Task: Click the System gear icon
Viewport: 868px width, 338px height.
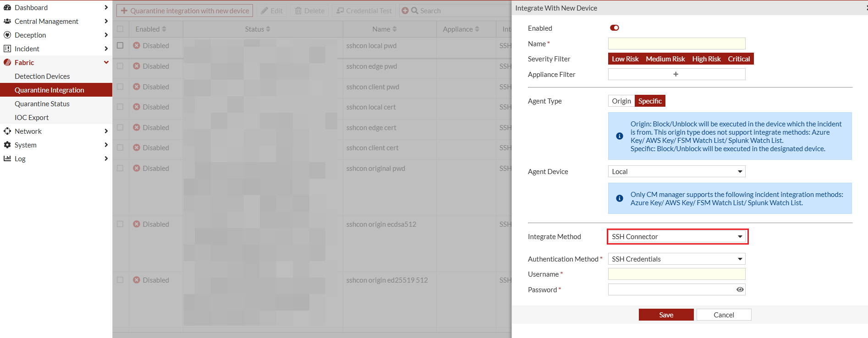Action: coord(7,145)
